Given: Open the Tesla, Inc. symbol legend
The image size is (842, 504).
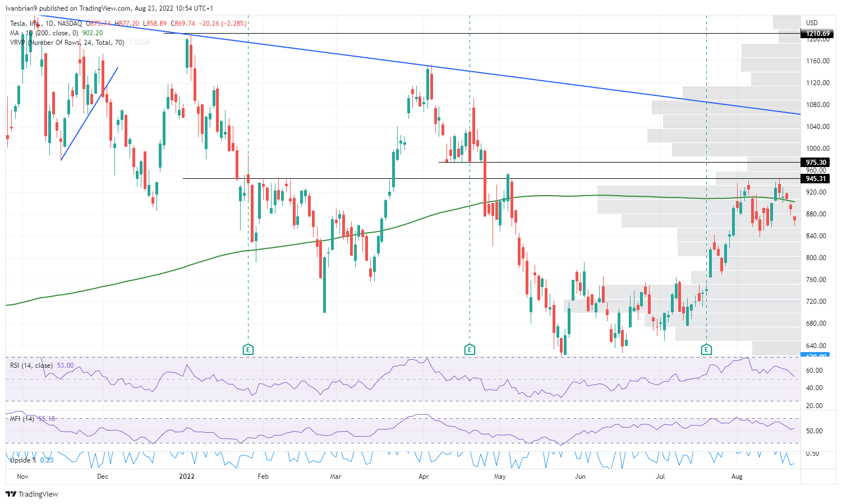Looking at the screenshot, I should [x=24, y=24].
